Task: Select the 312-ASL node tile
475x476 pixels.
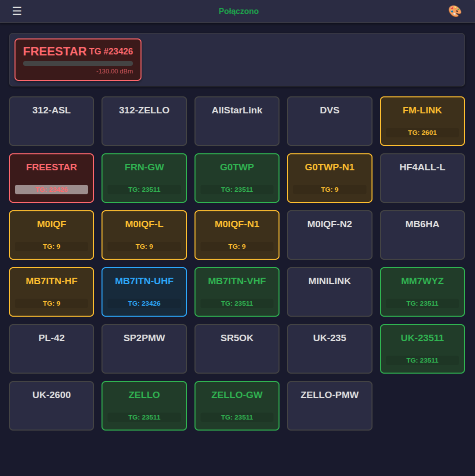Action: tap(51, 121)
